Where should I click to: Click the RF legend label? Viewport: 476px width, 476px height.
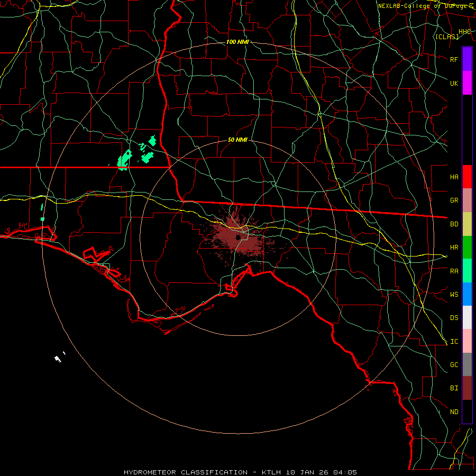tap(454, 59)
